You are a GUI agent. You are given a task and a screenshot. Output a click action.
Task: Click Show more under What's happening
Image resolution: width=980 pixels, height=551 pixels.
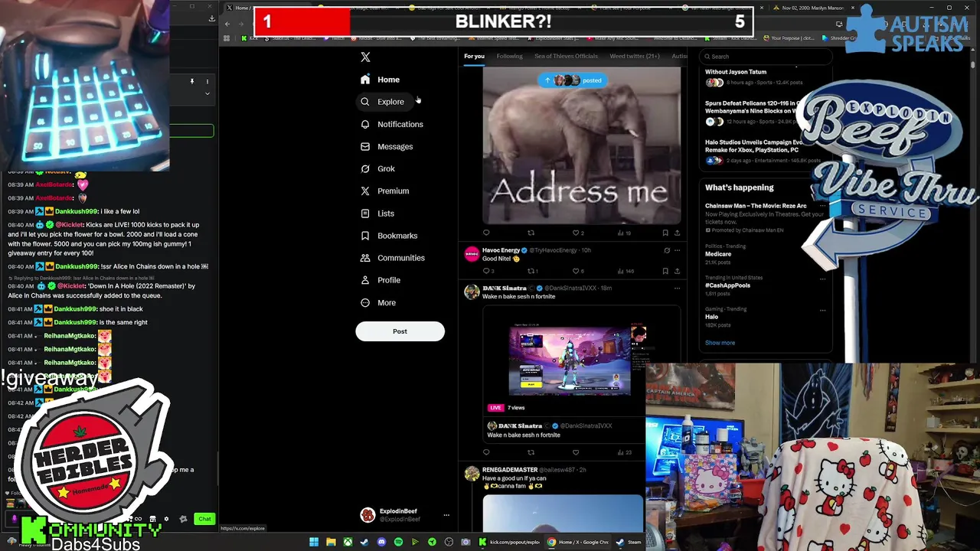tap(720, 343)
